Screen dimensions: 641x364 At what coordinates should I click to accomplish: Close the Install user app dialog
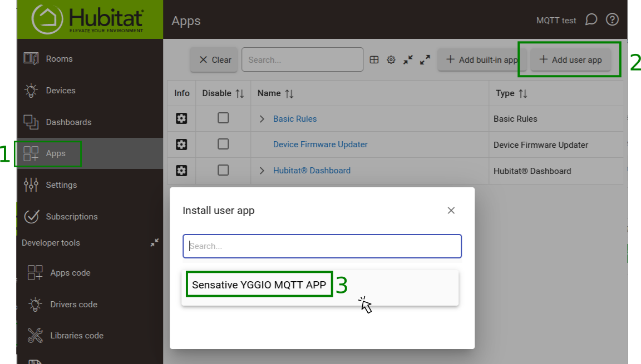[x=451, y=211]
